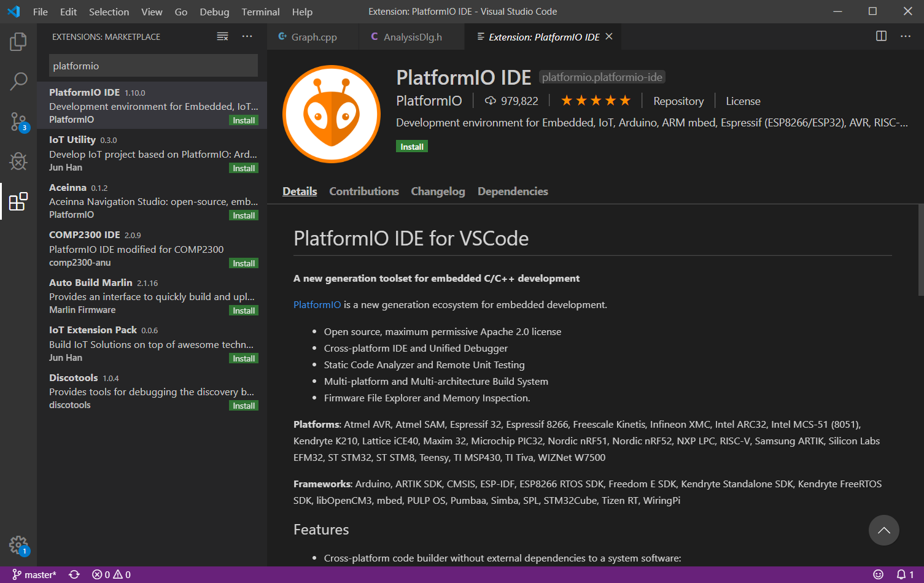Image resolution: width=924 pixels, height=583 pixels.
Task: Click the details page vertical scrollbar
Action: pyautogui.click(x=920, y=250)
